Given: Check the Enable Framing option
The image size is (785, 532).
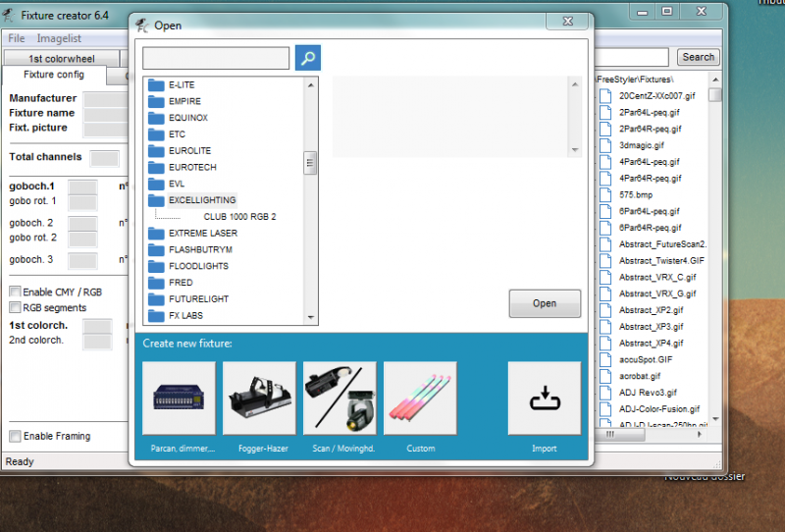Looking at the screenshot, I should pos(15,436).
